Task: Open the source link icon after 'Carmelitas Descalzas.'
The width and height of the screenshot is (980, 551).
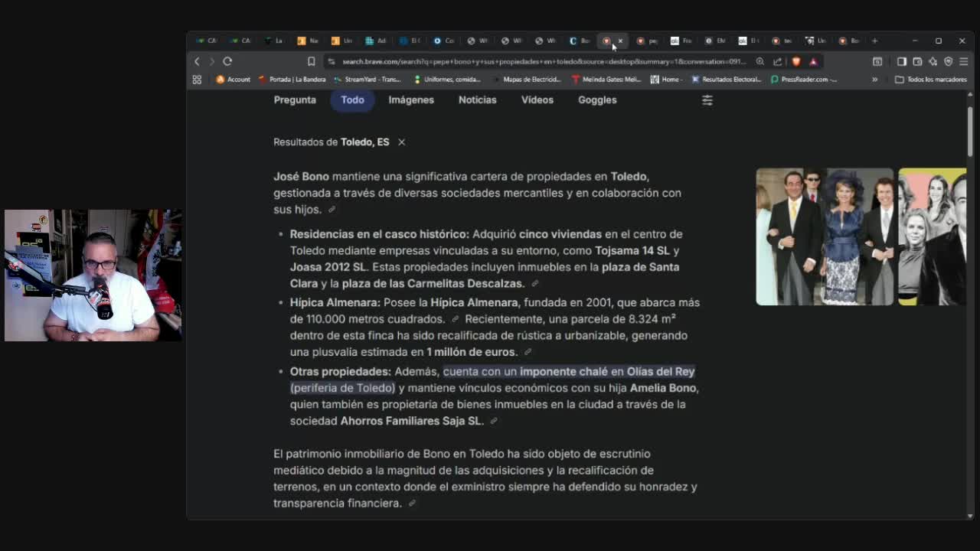Action: (534, 284)
